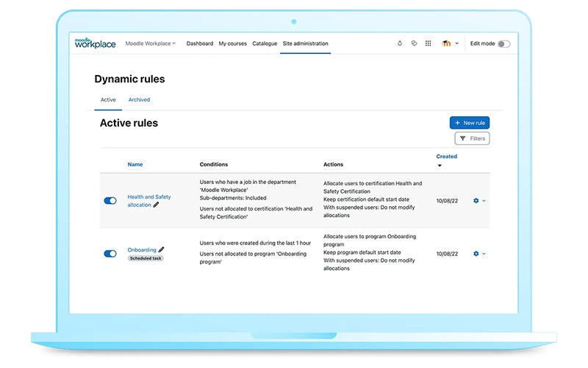Click the Actions column header

tap(334, 164)
